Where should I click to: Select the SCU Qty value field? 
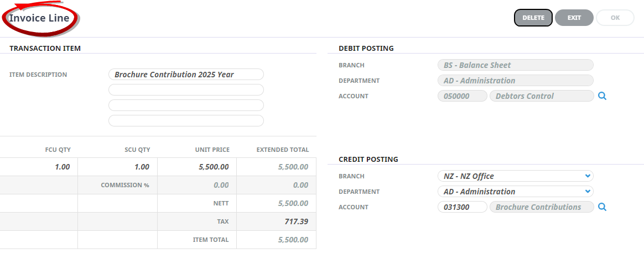[x=117, y=167]
